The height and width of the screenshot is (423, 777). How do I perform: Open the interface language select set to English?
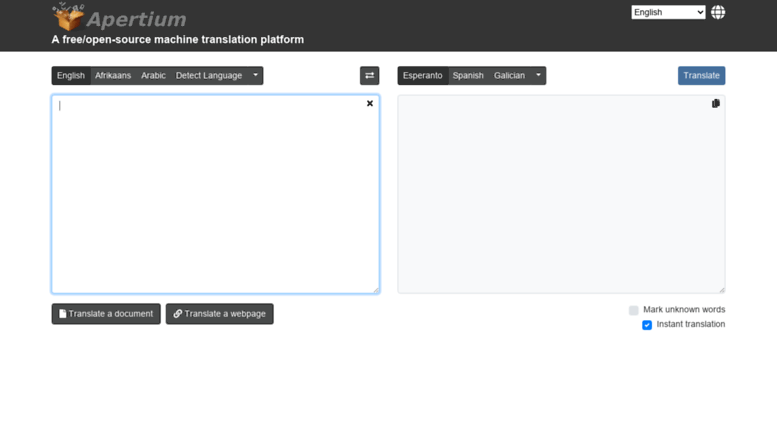[x=668, y=12]
